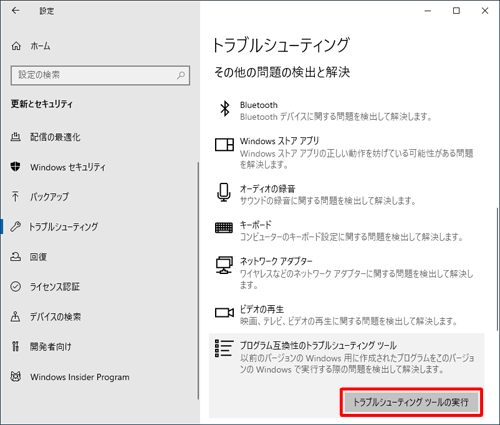Click the トラブルシューティング wrench icon in sidebar
Image resolution: width=500 pixels, height=425 pixels.
point(15,227)
